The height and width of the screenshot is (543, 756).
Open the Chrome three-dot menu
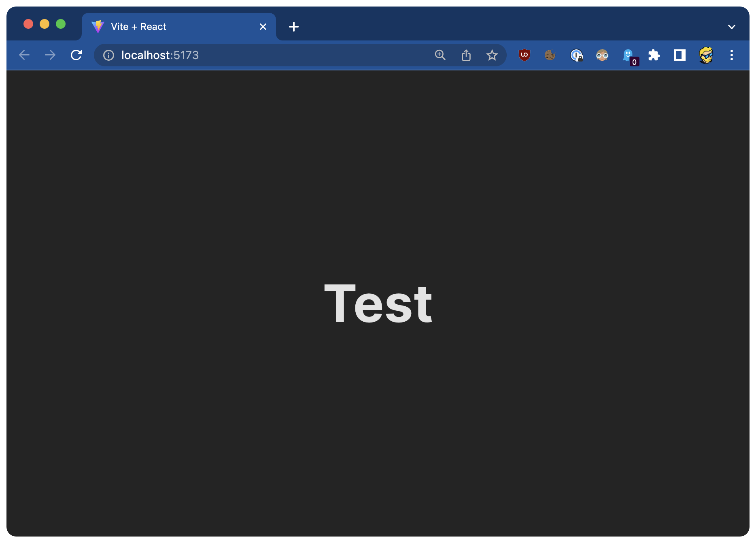(x=731, y=55)
